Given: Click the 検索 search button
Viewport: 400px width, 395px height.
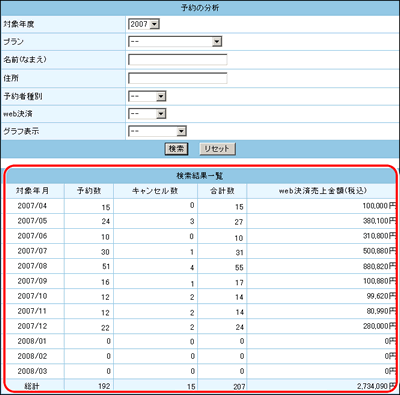Looking at the screenshot, I should coord(176,149).
